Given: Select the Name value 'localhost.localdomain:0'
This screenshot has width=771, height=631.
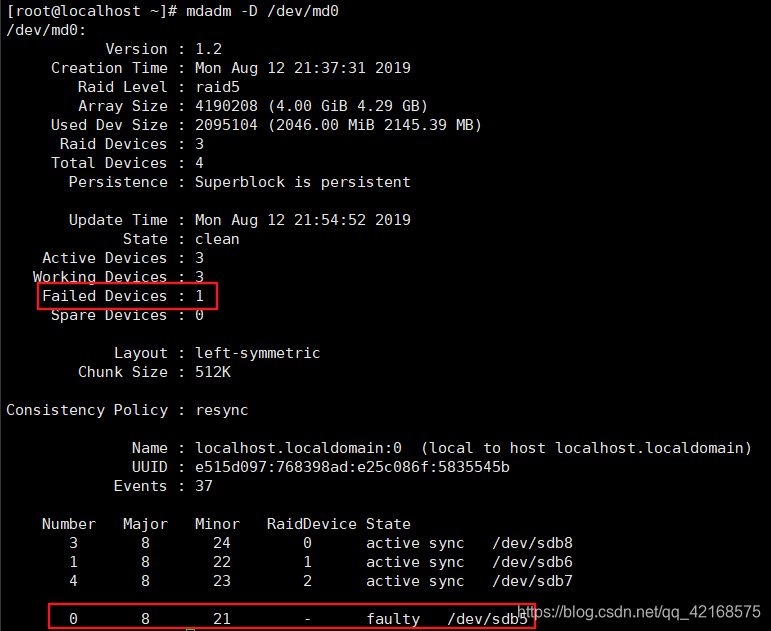Looking at the screenshot, I should coord(298,448).
